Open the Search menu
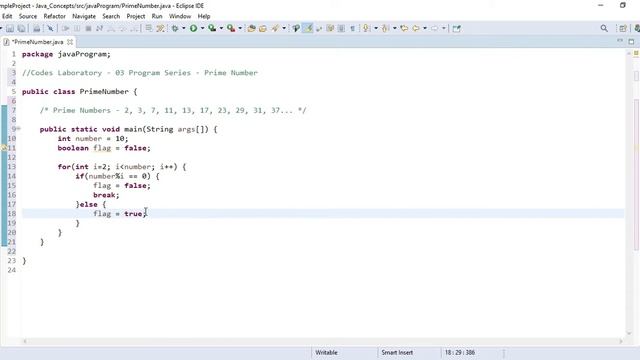The image size is (640, 360). pos(111,16)
